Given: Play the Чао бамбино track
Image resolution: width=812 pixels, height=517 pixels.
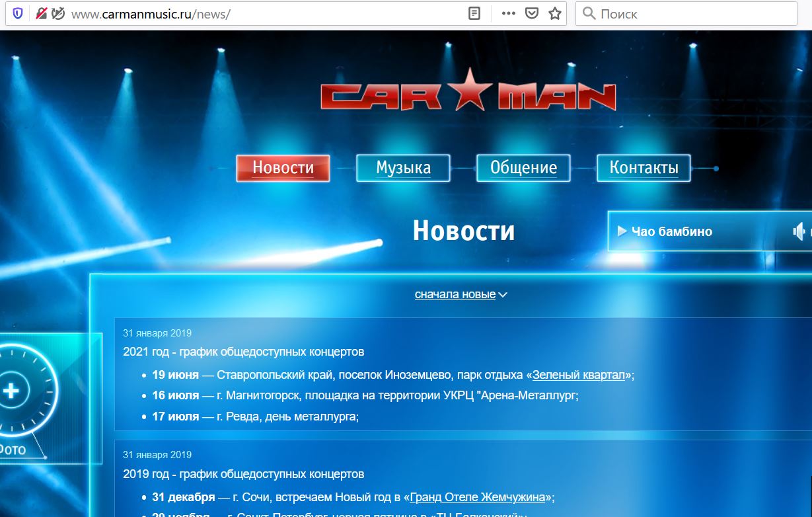Looking at the screenshot, I should 622,231.
